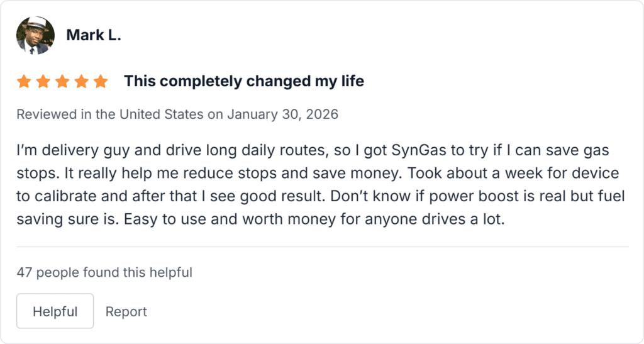Click the second orange rating star
The image size is (644, 344).
[x=43, y=82]
